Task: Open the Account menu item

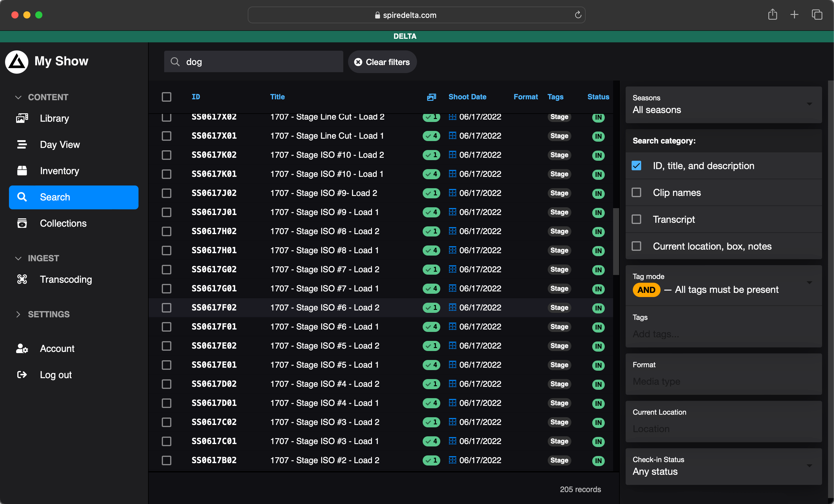Action: point(57,348)
